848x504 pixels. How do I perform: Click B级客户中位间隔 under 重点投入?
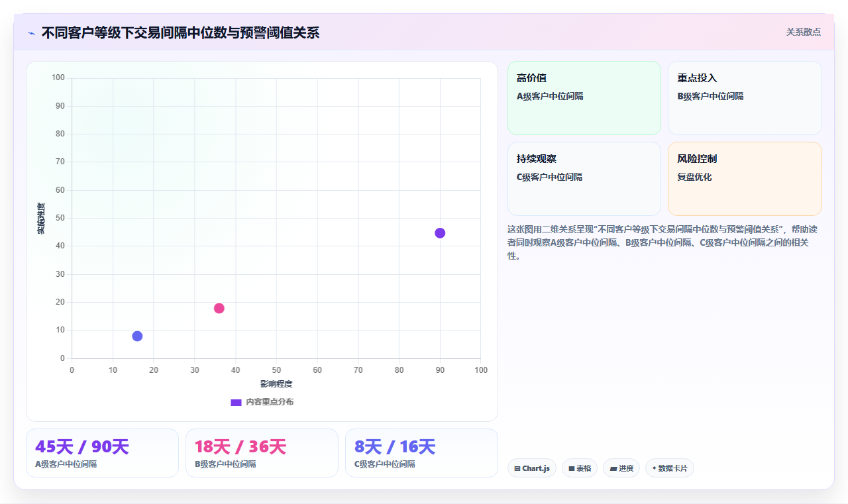[x=710, y=96]
